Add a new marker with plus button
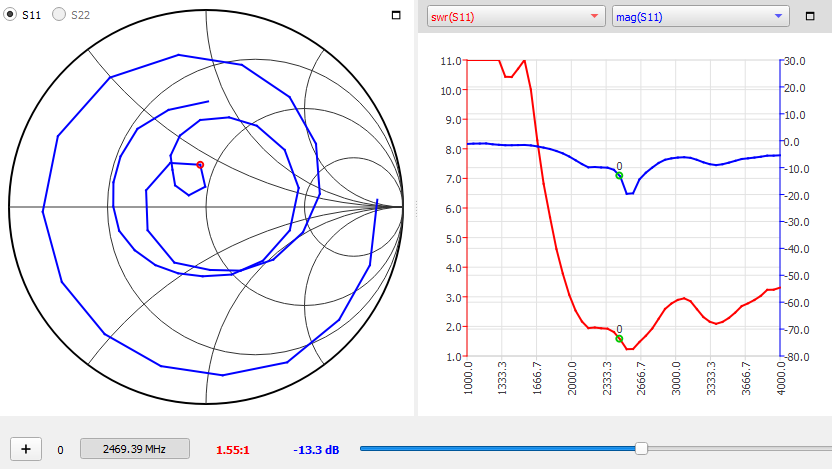The image size is (832, 469). click(x=26, y=449)
